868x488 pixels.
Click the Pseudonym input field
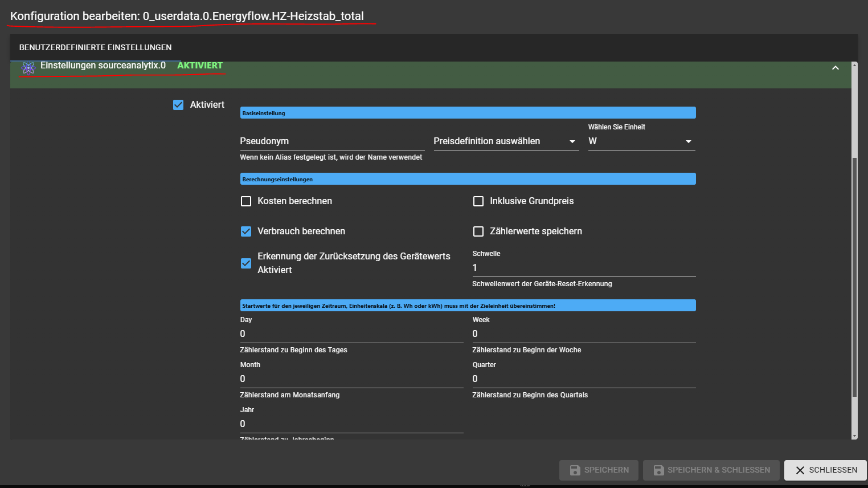click(x=332, y=141)
